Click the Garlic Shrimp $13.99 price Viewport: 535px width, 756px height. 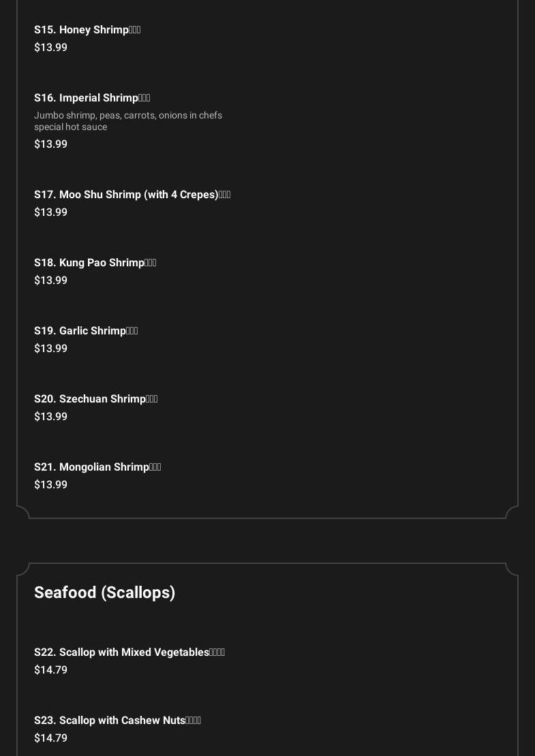(x=50, y=348)
